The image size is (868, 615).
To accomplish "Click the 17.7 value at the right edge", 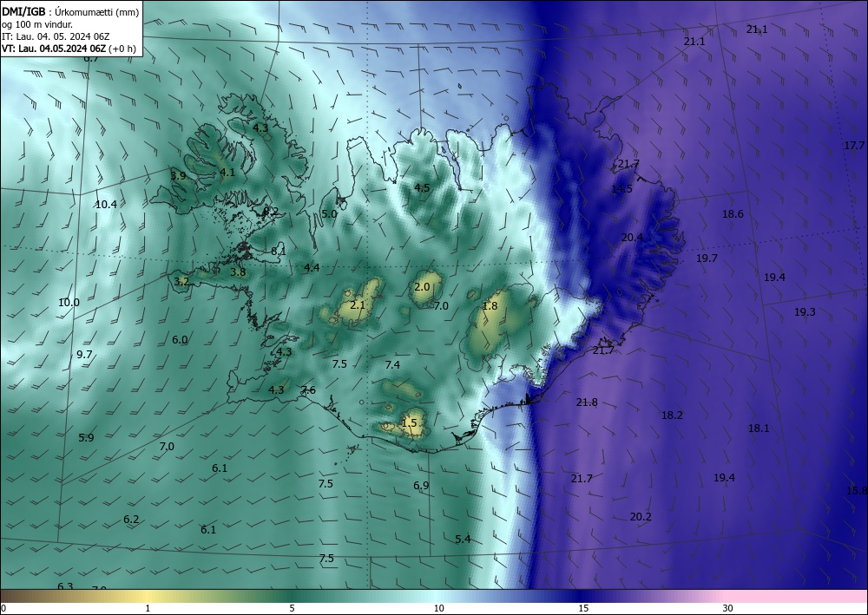I will (x=854, y=146).
